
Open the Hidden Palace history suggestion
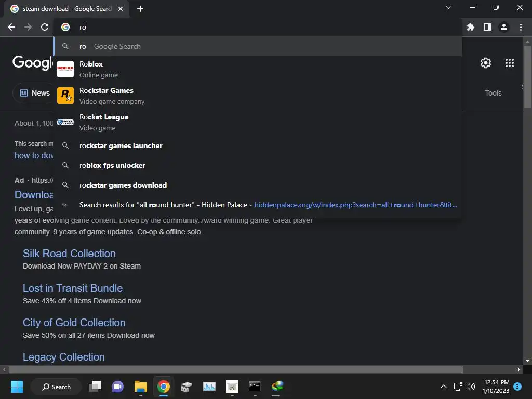click(258, 205)
